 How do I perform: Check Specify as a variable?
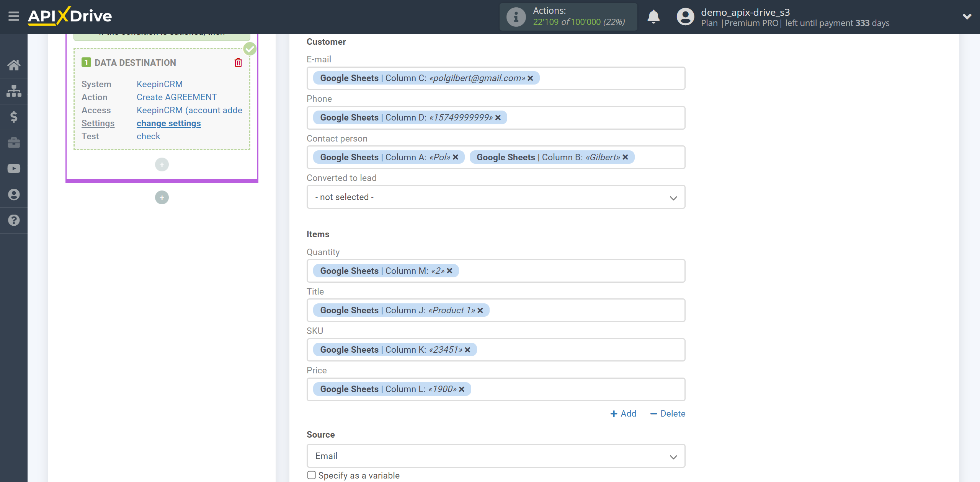pos(311,475)
